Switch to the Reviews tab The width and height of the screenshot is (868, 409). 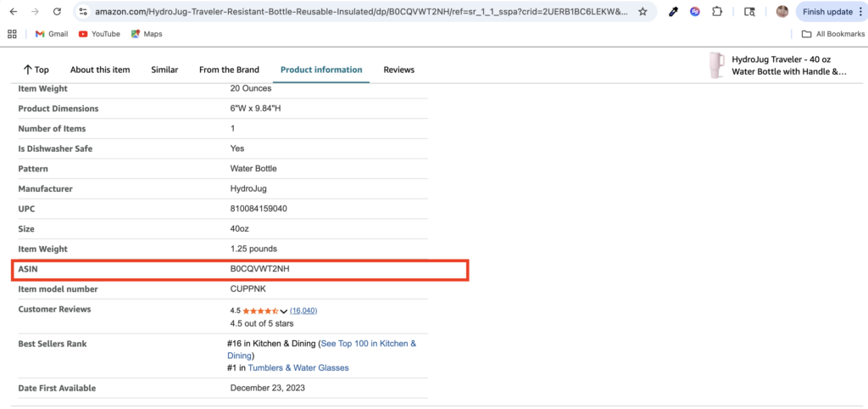click(398, 70)
